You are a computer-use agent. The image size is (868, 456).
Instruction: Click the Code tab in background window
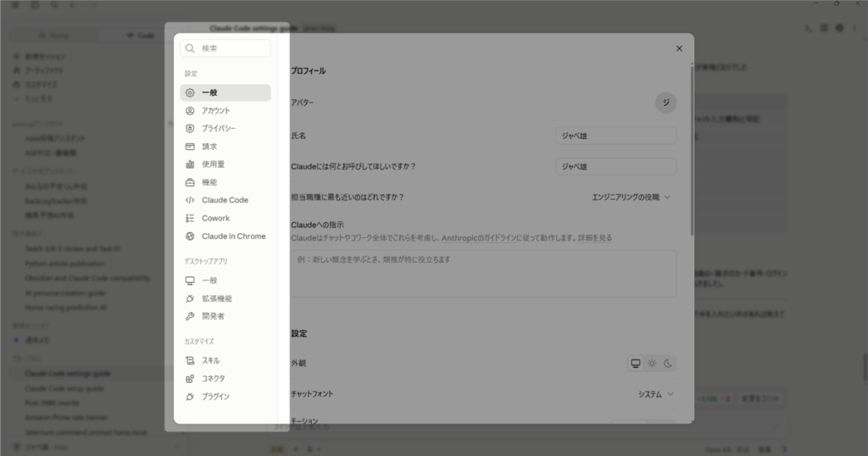pos(141,36)
